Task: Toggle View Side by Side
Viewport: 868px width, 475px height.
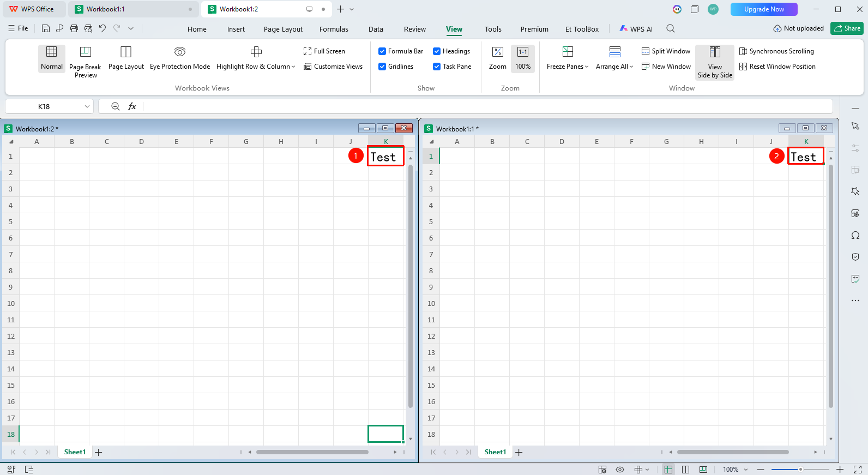Action: point(715,62)
